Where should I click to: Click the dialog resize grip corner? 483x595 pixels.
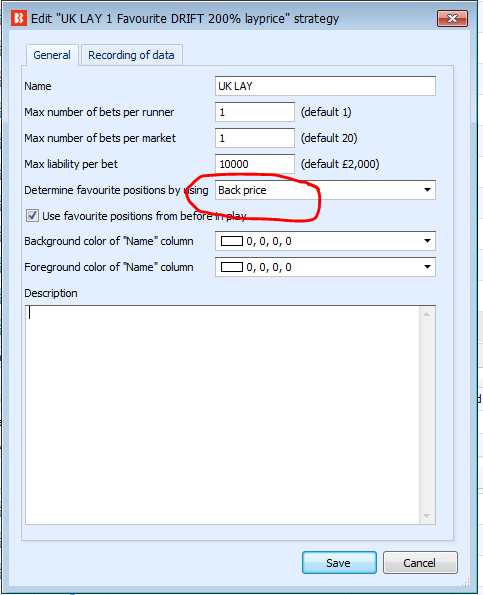[465, 582]
